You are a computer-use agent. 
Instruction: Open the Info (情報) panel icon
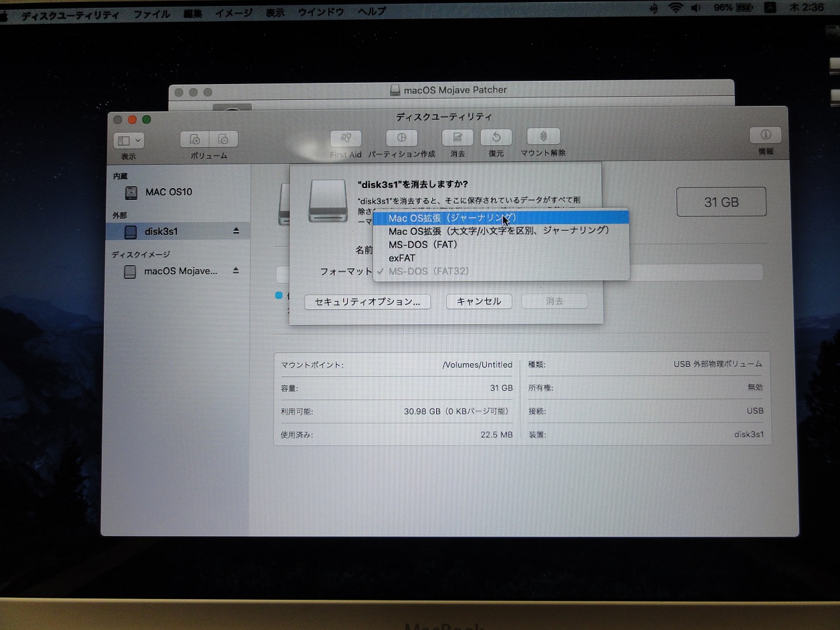click(x=766, y=135)
